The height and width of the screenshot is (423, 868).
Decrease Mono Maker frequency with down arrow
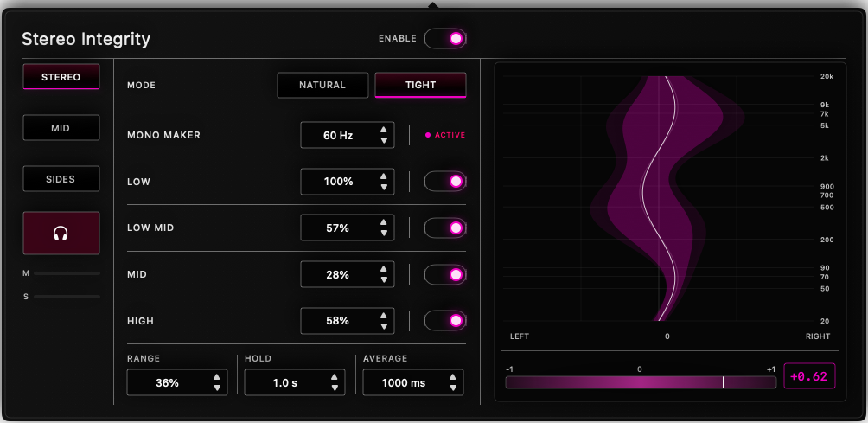[384, 140]
